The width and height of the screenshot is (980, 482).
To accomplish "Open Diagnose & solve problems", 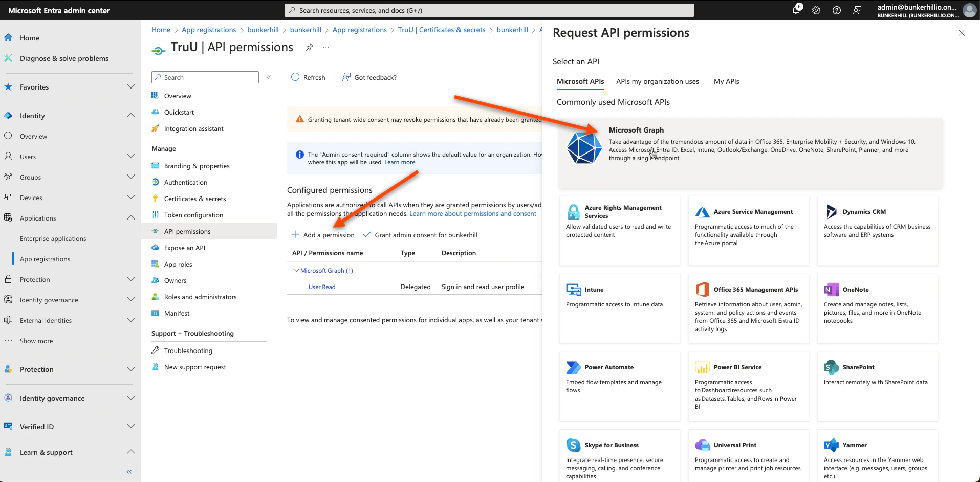I will [64, 58].
